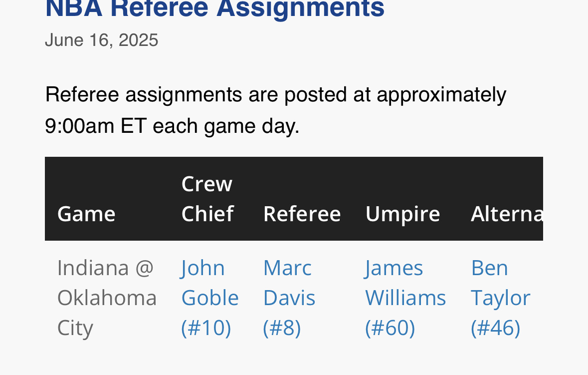Open John Goble referee profile link
The image size is (588, 375).
209,298
